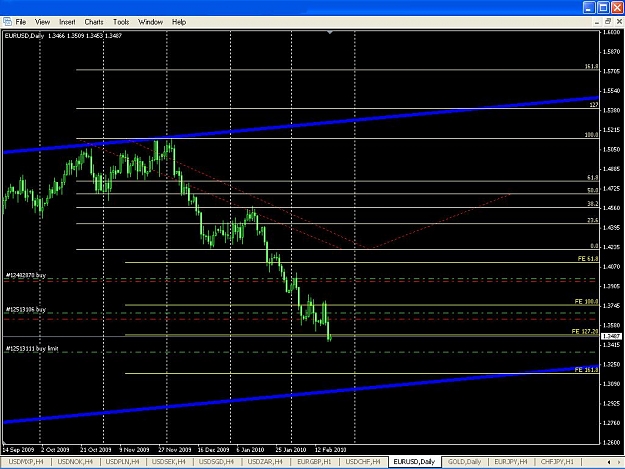Viewport: 625px width, 469px height.
Task: Switch to the USDNOK,H4 chart tab
Action: coord(75,462)
